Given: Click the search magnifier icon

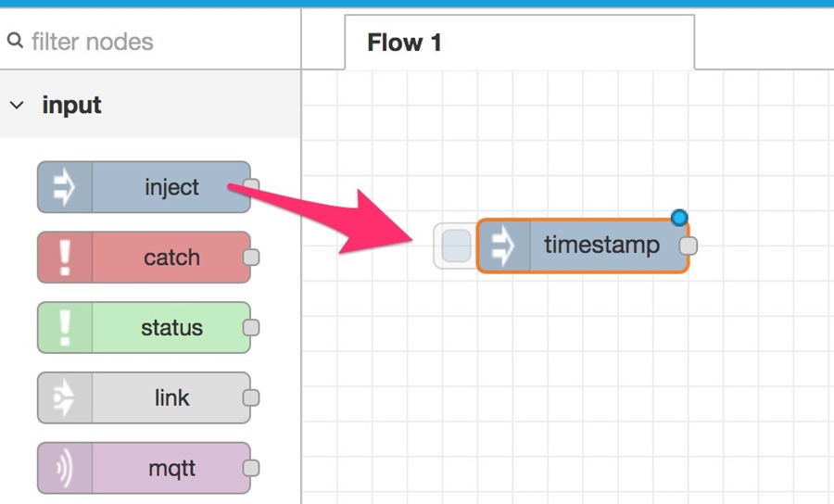Looking at the screenshot, I should coord(15,40).
